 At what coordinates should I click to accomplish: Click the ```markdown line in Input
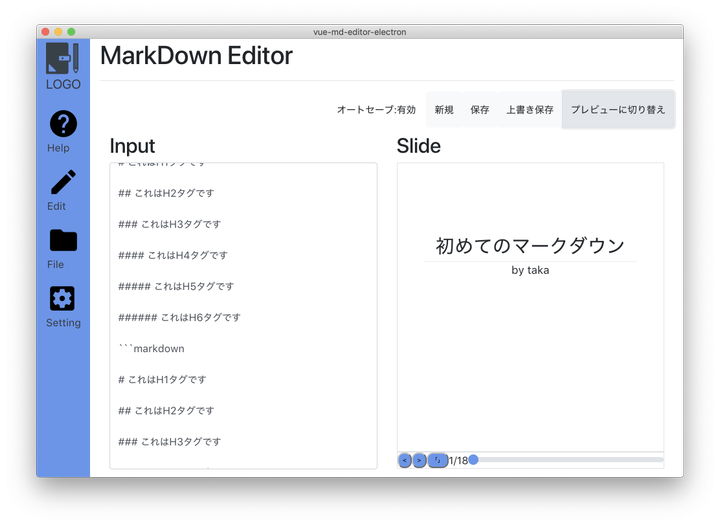click(151, 349)
